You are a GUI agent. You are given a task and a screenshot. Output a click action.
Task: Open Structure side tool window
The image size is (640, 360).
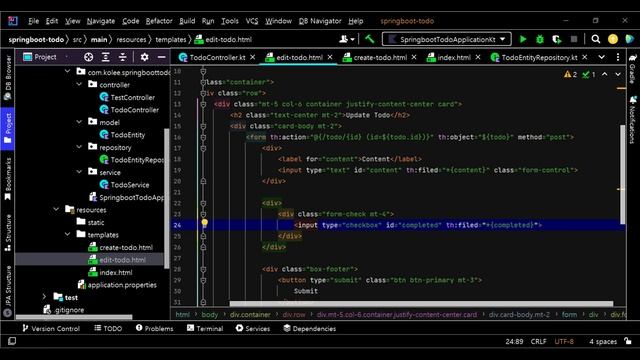click(7, 232)
